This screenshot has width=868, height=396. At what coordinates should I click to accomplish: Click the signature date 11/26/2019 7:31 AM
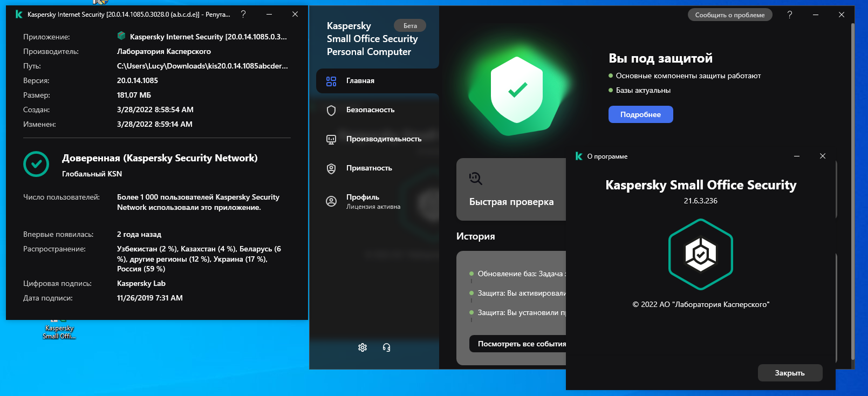coord(150,298)
